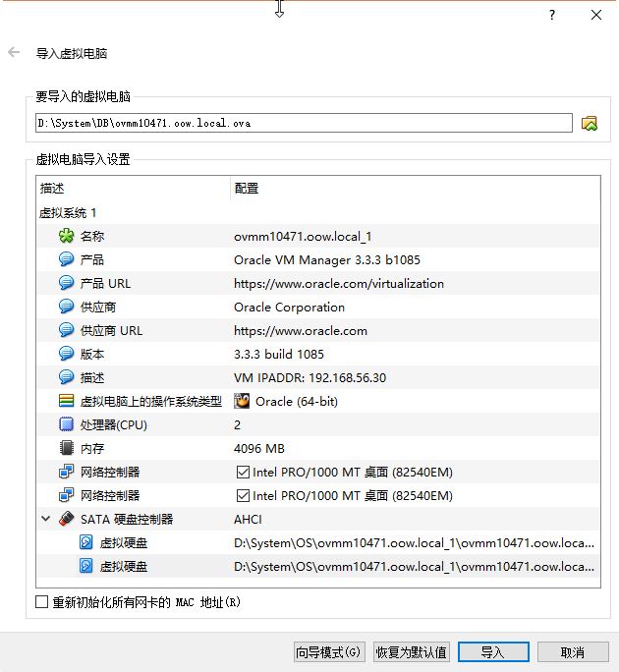Image resolution: width=619 pixels, height=672 pixels.
Task: Select Oracle VM Manager 3.3.3 b1085 value
Action: pos(327,259)
